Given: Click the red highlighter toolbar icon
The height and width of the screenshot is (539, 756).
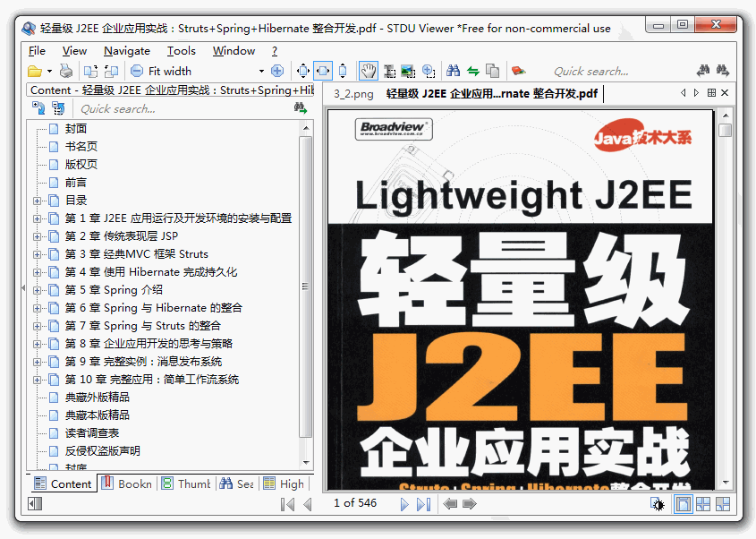Looking at the screenshot, I should [x=518, y=72].
